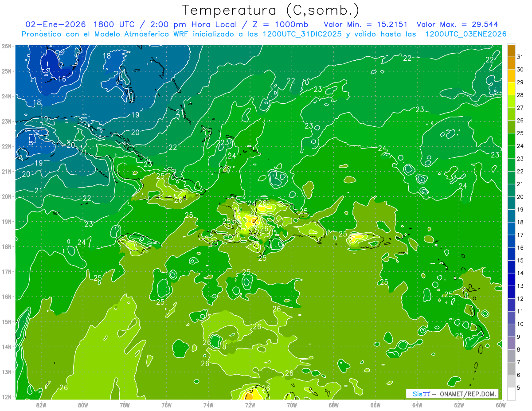The image size is (532, 411).
Task: Click the 72W longitude axis label
Action: click(250, 405)
